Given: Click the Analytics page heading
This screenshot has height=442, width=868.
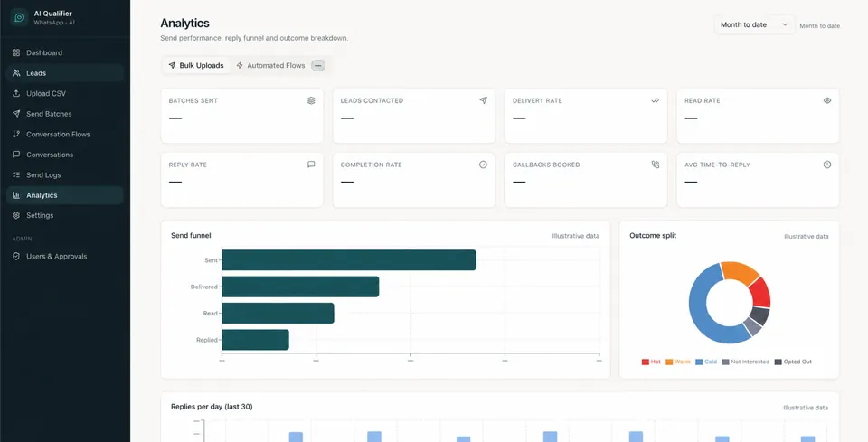Looking at the screenshot, I should [x=184, y=24].
